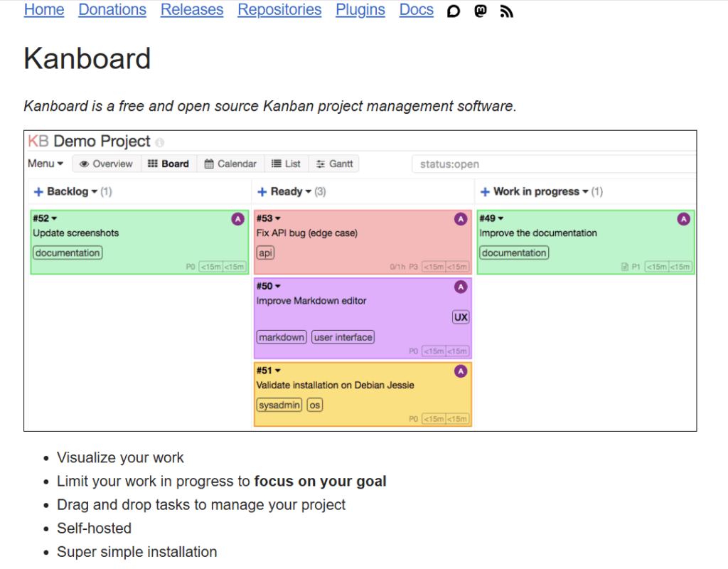
Task: Open the dropdown arrow for task #52
Action: tap(55, 218)
